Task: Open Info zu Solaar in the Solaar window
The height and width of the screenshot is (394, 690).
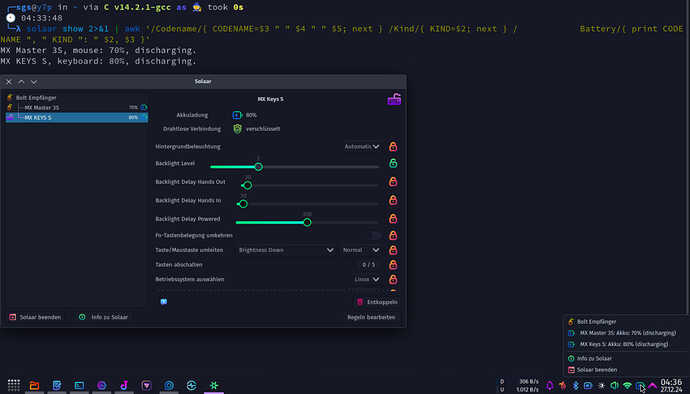Action: coord(103,317)
